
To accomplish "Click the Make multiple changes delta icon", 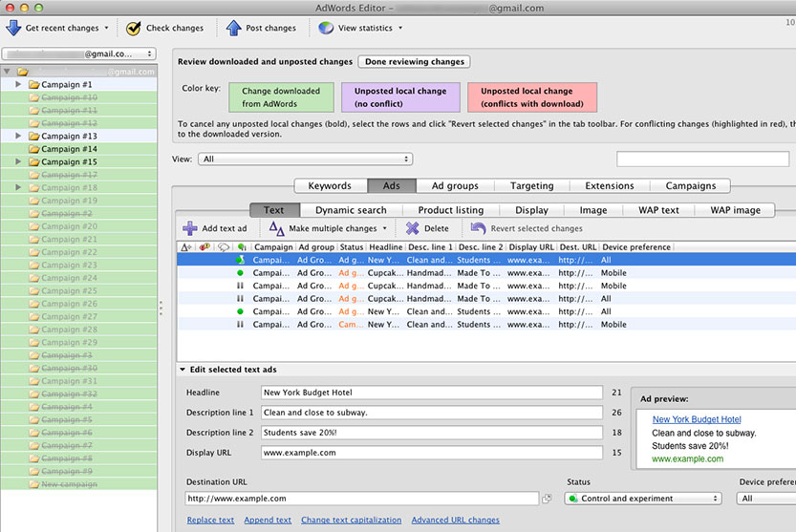I will point(277,228).
